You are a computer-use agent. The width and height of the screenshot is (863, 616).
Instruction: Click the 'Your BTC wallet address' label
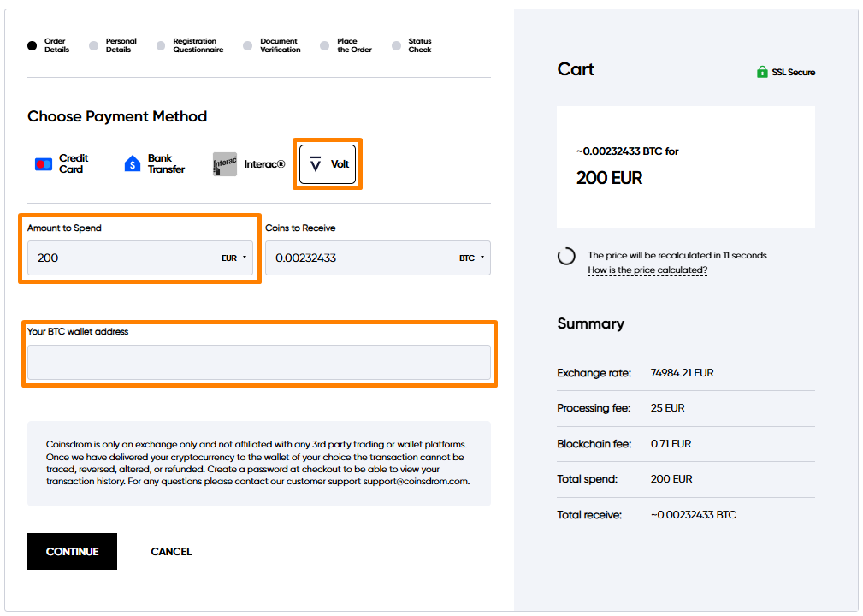pos(78,331)
